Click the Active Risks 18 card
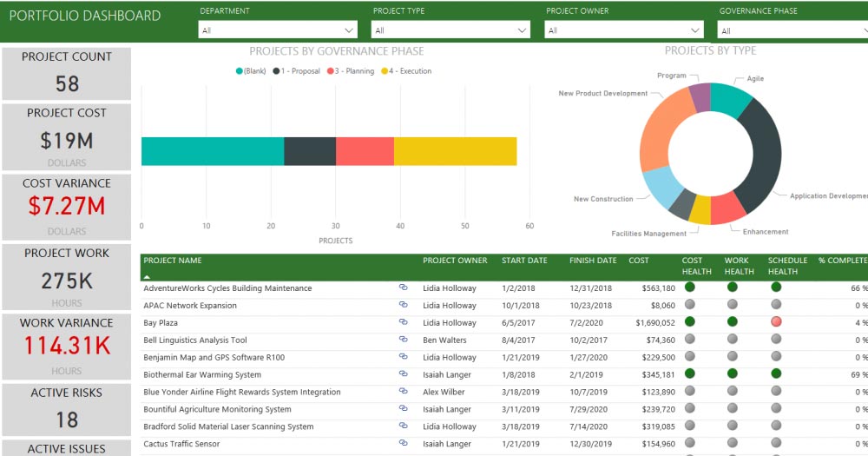This screenshot has height=456, width=868. coord(67,409)
